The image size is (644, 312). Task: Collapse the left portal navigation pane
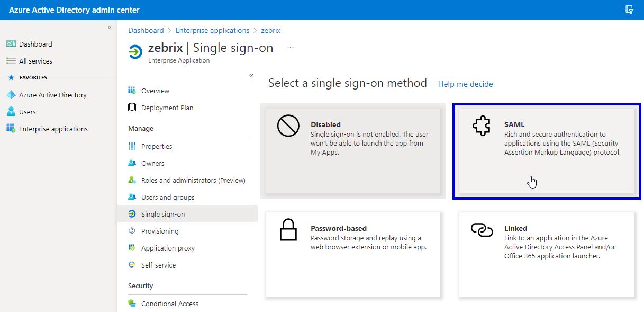pyautogui.click(x=110, y=28)
